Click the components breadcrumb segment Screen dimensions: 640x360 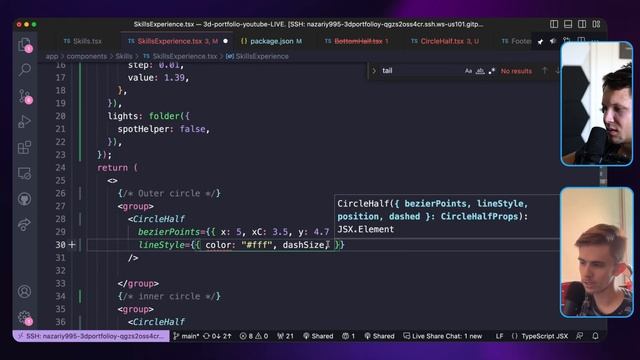point(87,56)
